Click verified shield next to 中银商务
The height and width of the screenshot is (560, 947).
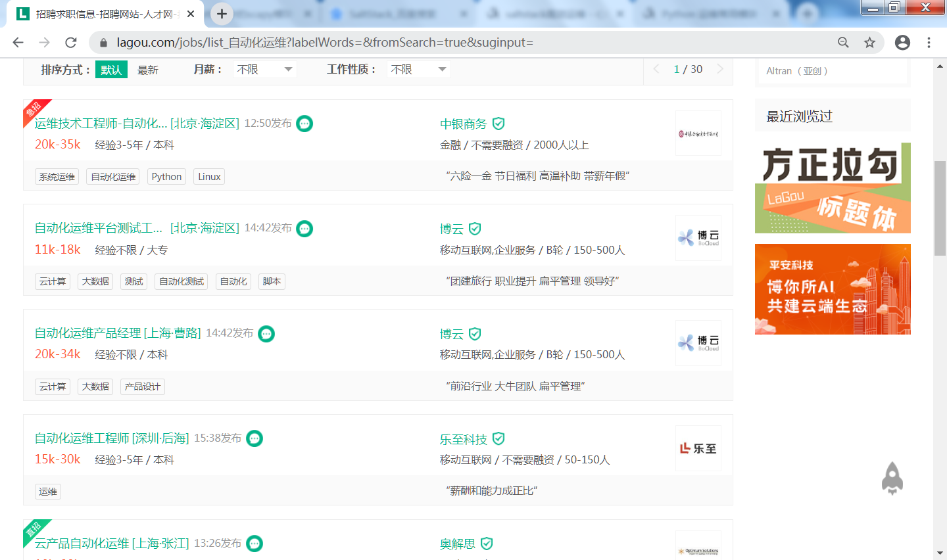click(498, 124)
